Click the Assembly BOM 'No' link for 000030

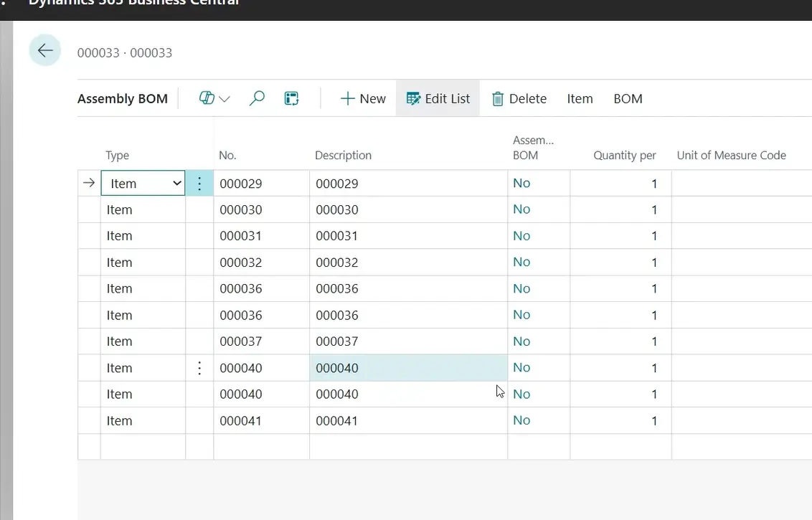521,209
